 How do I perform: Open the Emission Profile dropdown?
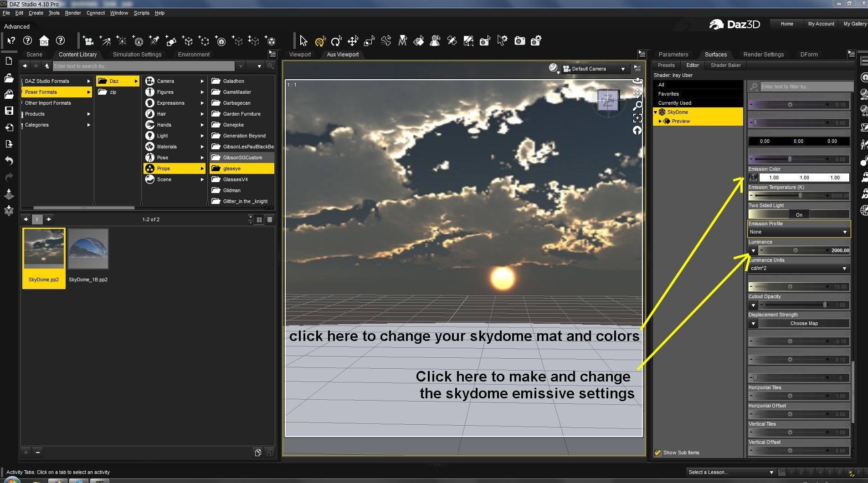click(799, 232)
